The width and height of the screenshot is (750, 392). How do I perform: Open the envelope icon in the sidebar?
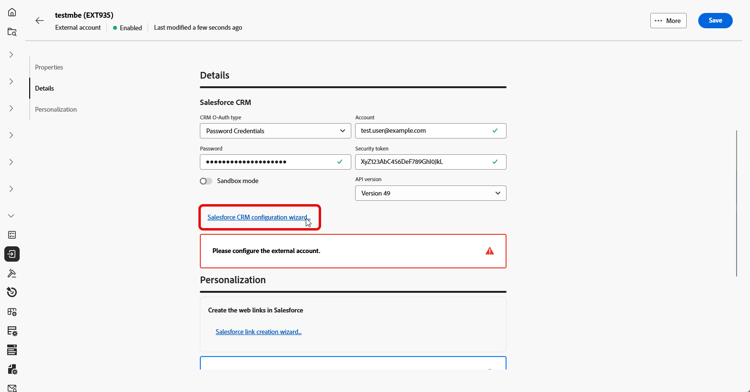click(x=12, y=388)
